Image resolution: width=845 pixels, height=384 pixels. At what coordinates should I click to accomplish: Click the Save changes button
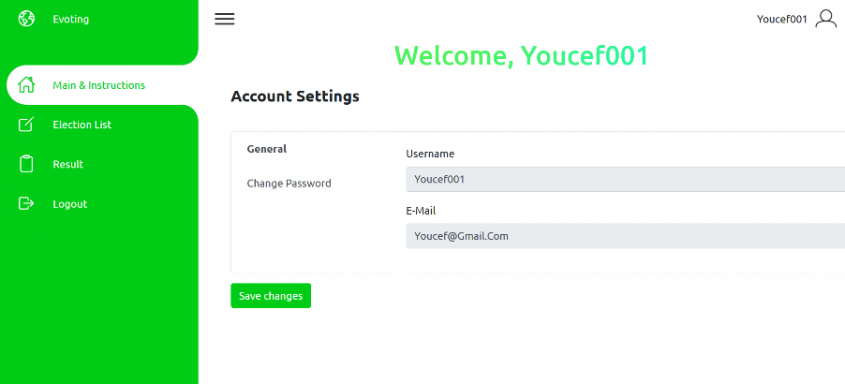(271, 296)
